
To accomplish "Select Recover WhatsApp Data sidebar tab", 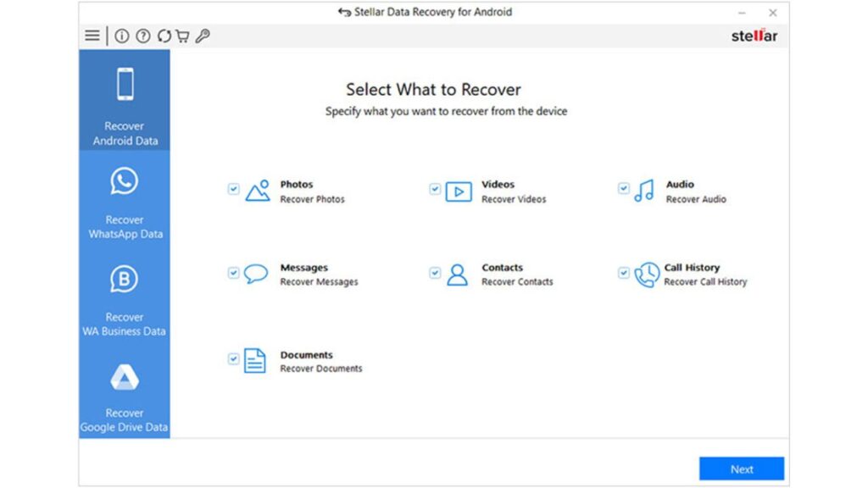I will click(125, 202).
